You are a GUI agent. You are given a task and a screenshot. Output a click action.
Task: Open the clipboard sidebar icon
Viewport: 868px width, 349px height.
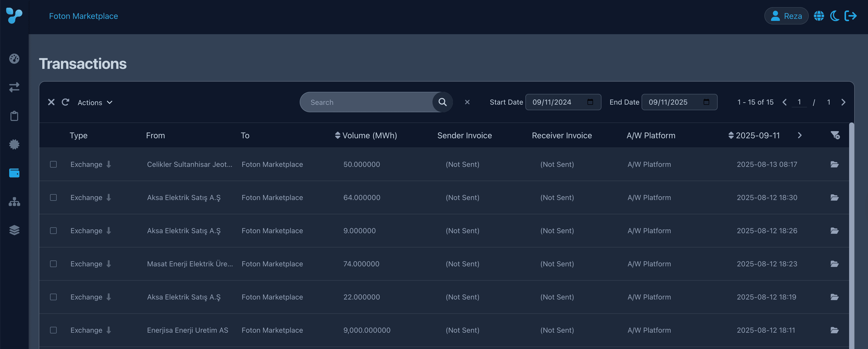pos(14,116)
